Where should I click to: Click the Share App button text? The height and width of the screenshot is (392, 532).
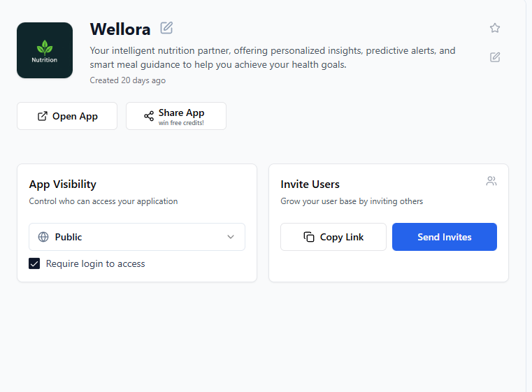(x=181, y=112)
